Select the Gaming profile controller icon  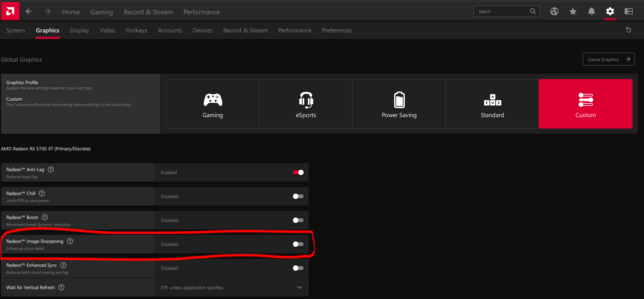coord(213,100)
